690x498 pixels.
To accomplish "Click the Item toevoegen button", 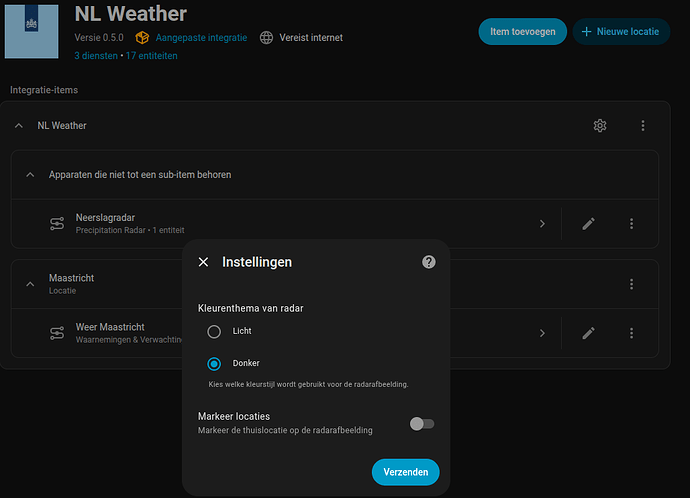I will click(522, 32).
